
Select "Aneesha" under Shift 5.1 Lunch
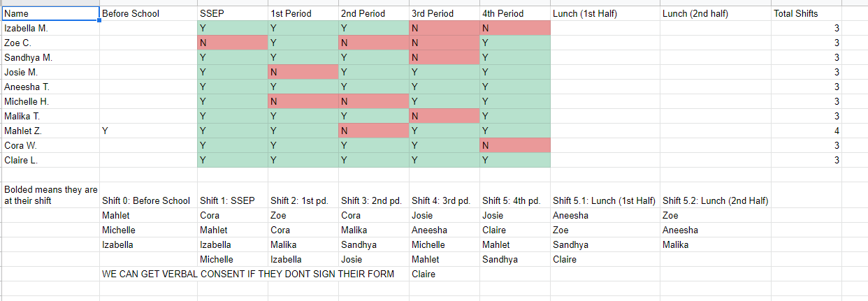pyautogui.click(x=570, y=215)
